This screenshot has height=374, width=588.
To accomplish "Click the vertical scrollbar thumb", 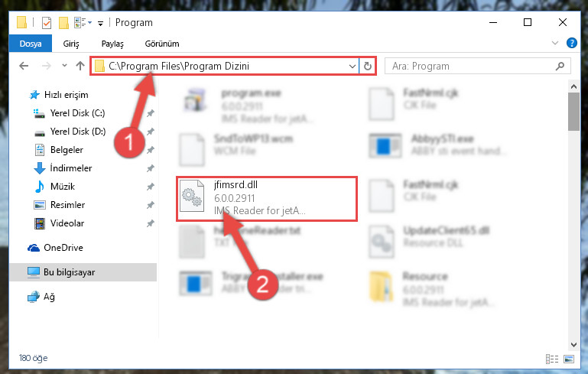I will pos(573,112).
